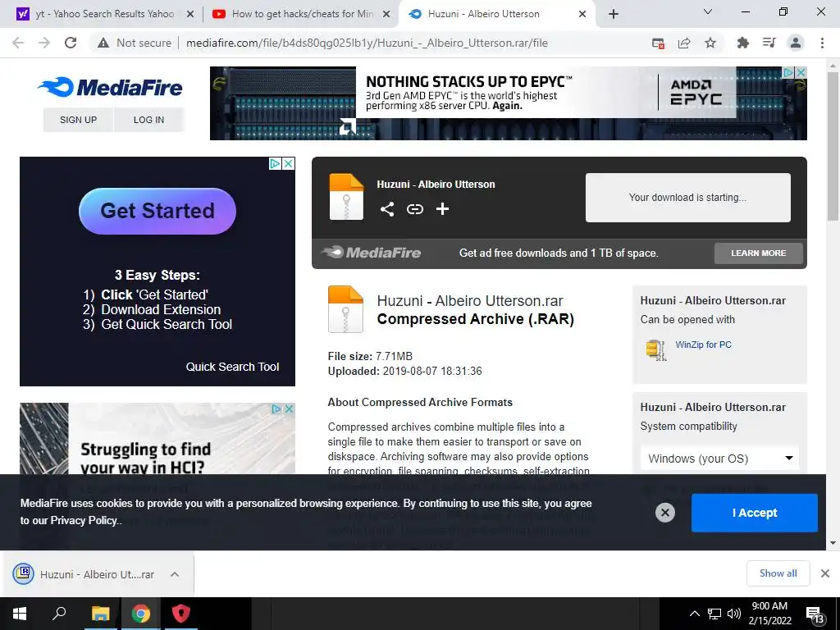Open taskbar search magnifier
The width and height of the screenshot is (840, 630).
[x=59, y=614]
